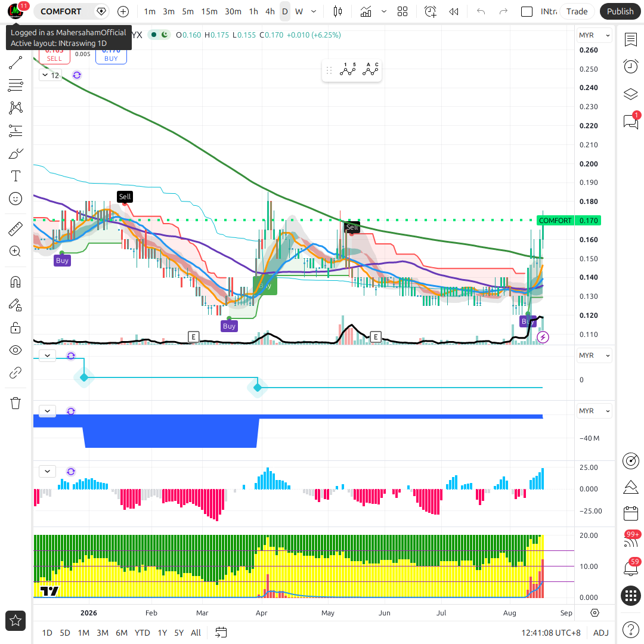Viewport: 644px width, 644px height.
Task: Undo the last chart action
Action: tap(481, 11)
